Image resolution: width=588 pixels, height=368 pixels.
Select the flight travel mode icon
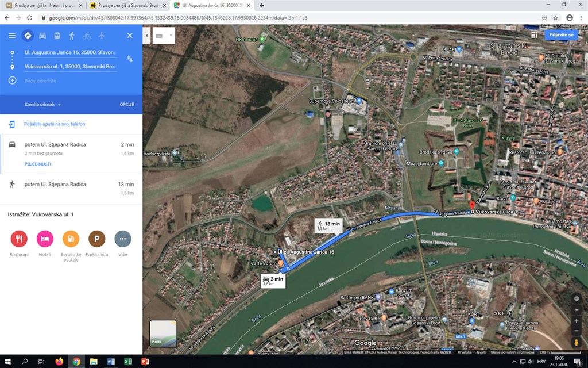click(102, 36)
